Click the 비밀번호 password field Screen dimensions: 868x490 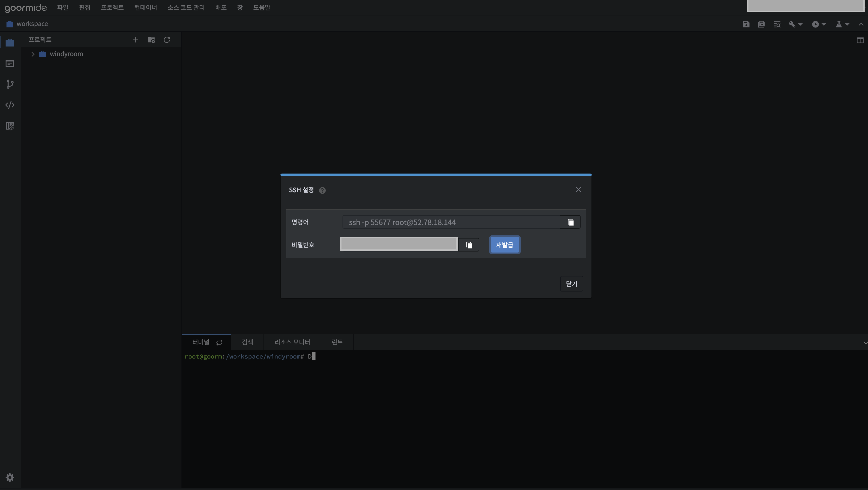point(399,244)
